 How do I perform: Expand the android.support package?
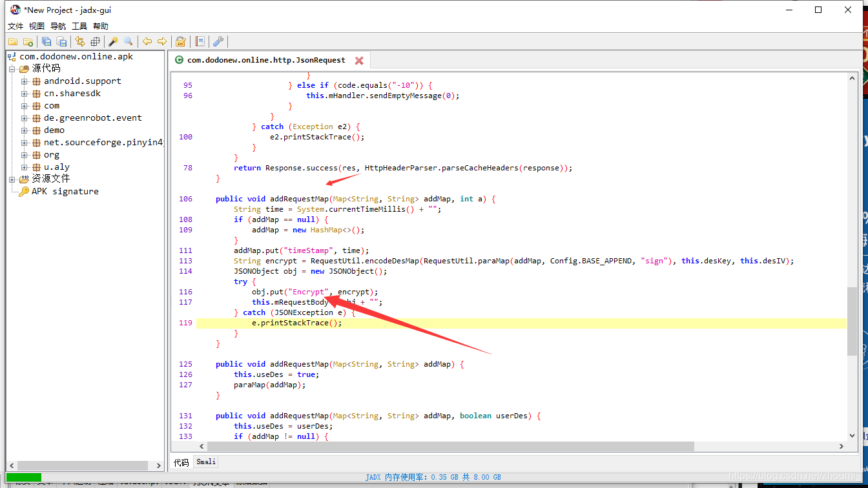pyautogui.click(x=25, y=81)
